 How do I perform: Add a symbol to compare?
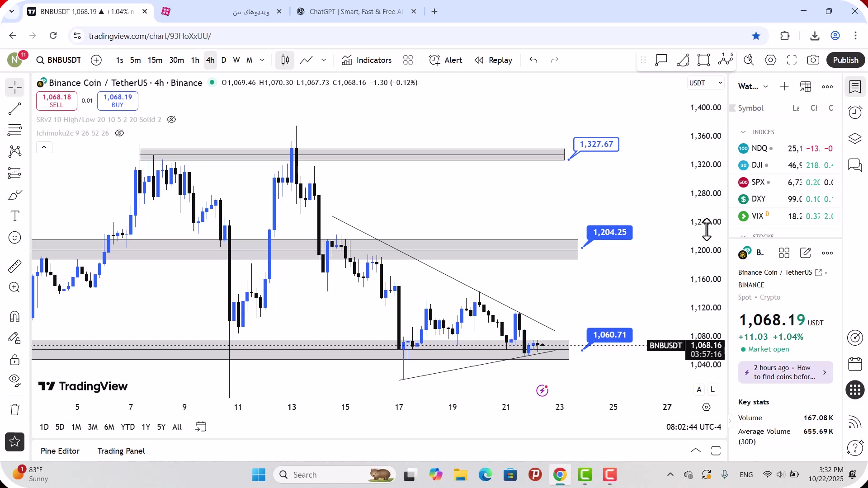(x=96, y=60)
